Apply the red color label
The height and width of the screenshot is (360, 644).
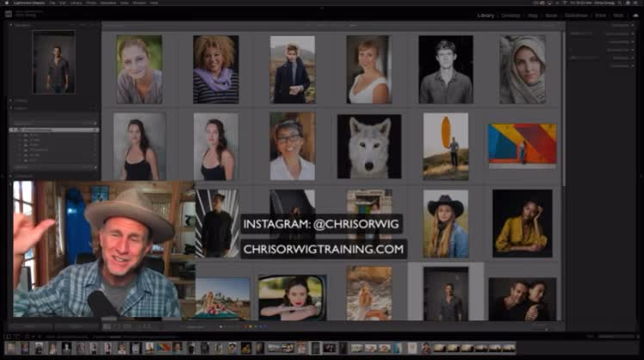245,326
